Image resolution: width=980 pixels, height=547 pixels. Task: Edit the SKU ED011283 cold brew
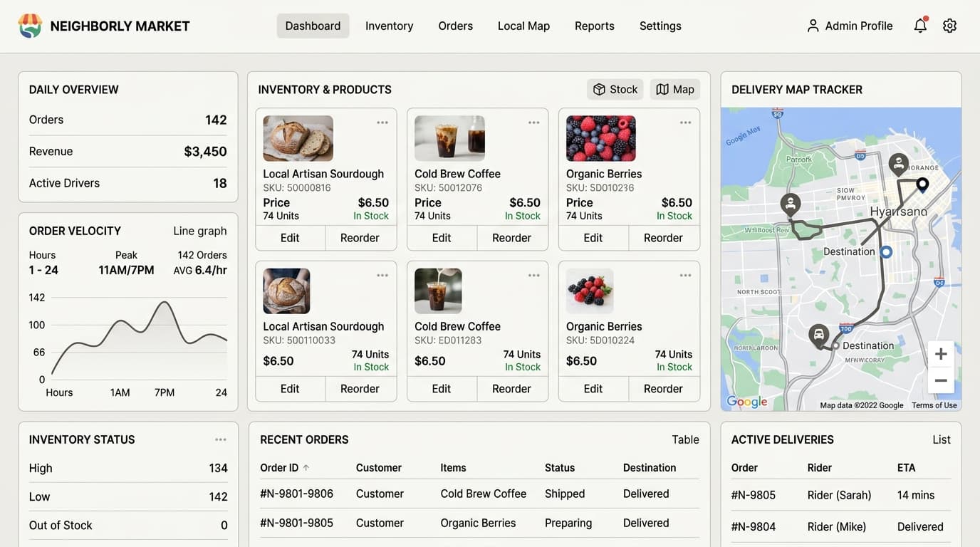(442, 389)
